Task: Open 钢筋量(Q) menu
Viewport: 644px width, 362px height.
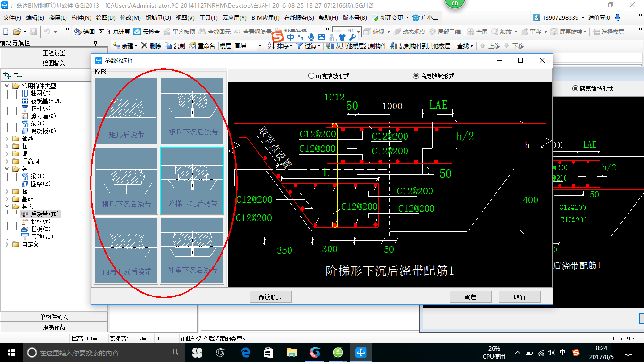Action: coord(158,18)
